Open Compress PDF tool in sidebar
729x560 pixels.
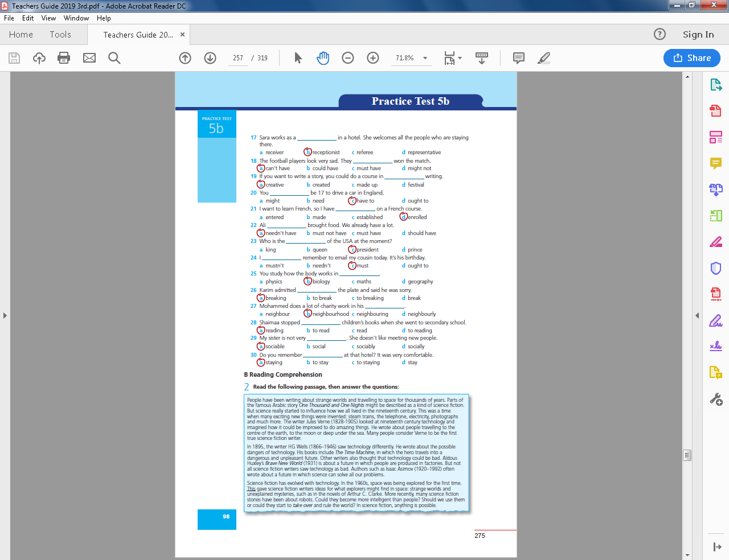716,294
